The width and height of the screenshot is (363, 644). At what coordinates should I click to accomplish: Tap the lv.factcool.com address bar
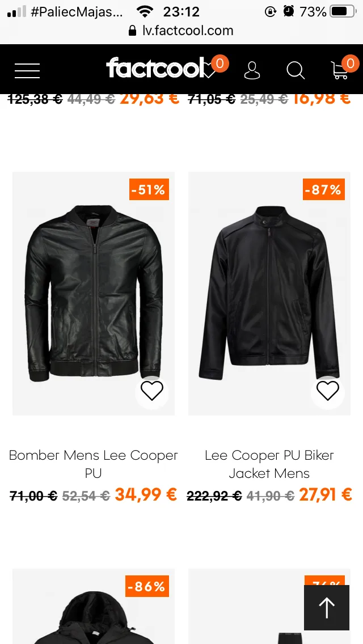(x=181, y=31)
